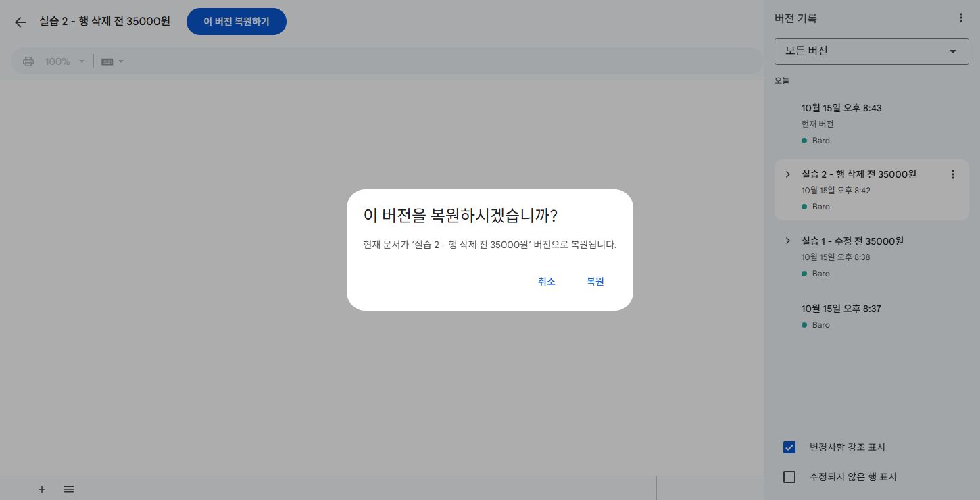Confirm restoring with the 복원 button

(x=595, y=282)
